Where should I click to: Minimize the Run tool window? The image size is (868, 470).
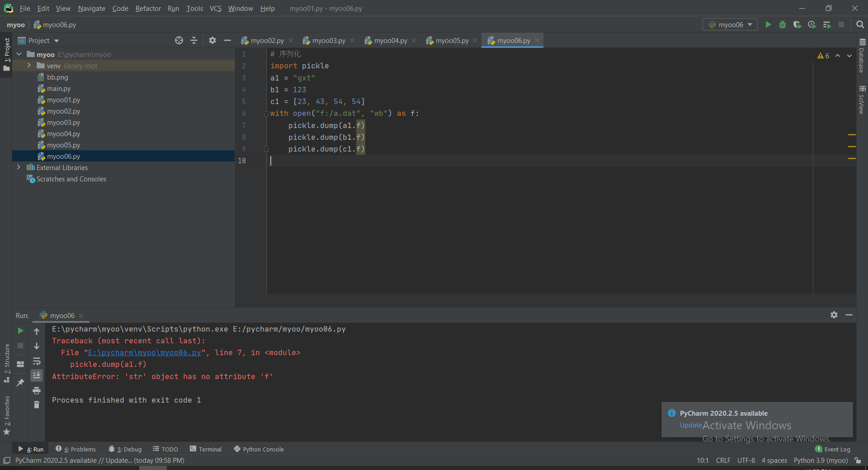click(x=849, y=315)
